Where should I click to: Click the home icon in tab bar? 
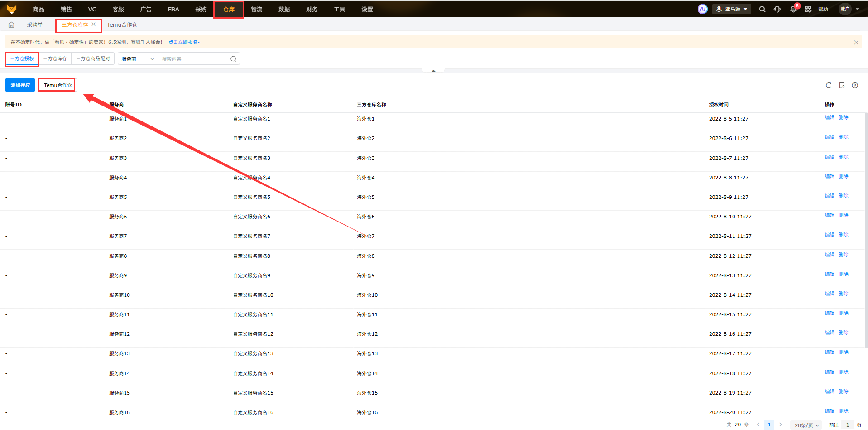coord(11,25)
